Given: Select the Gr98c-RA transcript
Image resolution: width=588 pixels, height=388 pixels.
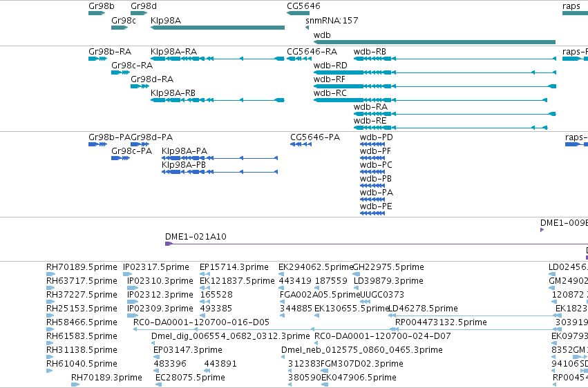Looking at the screenshot, I should (121, 72).
